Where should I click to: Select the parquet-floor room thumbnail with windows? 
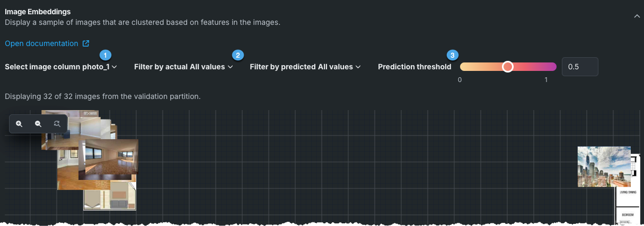(109, 159)
